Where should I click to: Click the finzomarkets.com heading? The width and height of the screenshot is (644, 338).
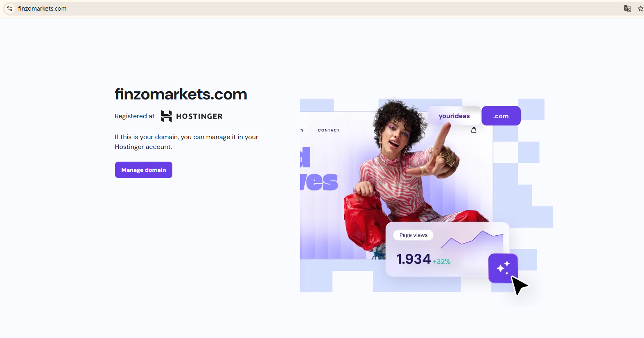[181, 94]
